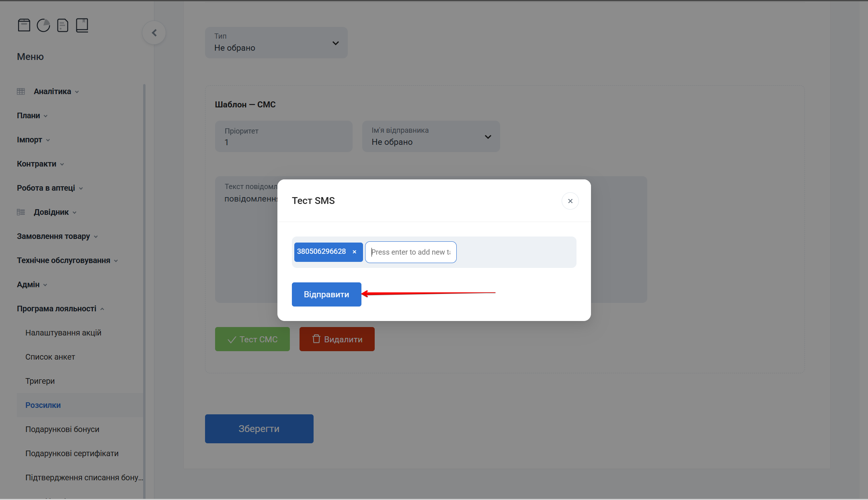
Task: Click the list icon beside Довідник
Action: [21, 212]
